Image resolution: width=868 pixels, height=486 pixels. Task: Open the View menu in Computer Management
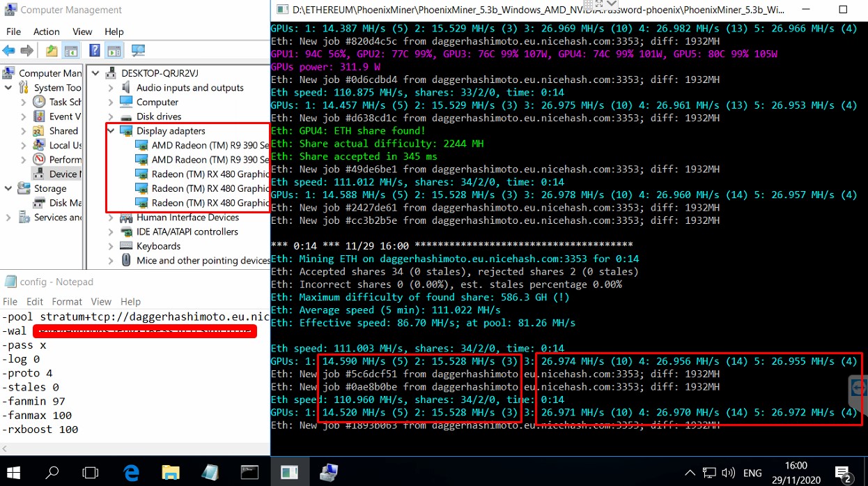(82, 31)
